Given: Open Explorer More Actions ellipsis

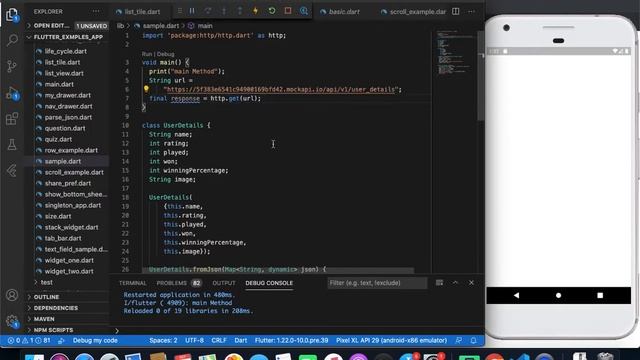Looking at the screenshot, I should pyautogui.click(x=96, y=11).
